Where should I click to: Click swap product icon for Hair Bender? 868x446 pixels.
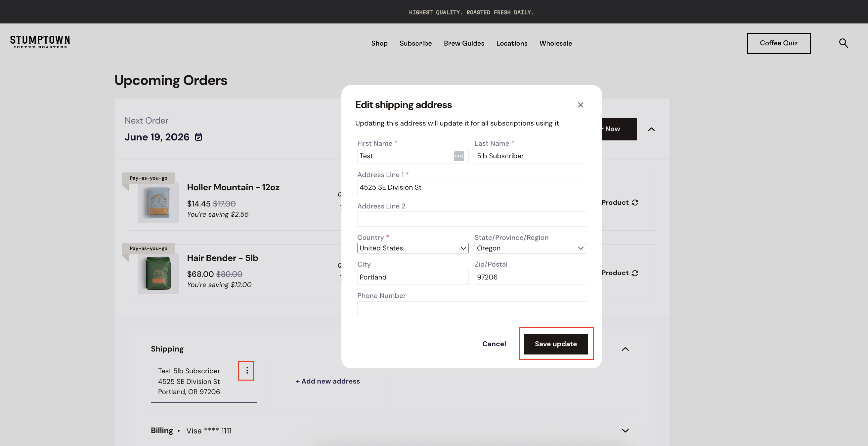635,273
